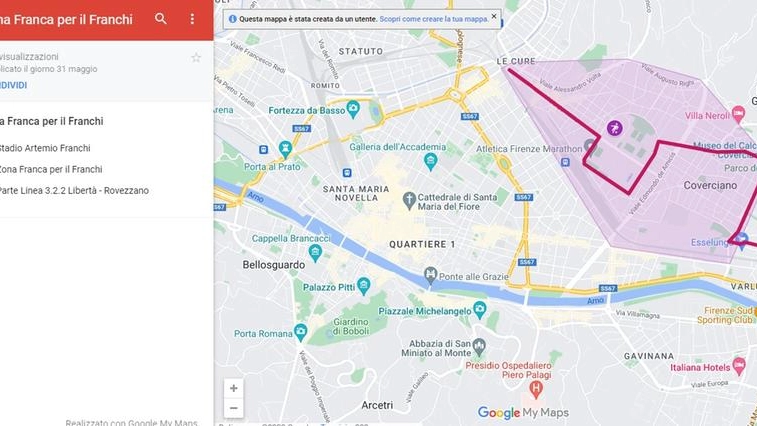The image size is (757, 426).
Task: Zoom in with the plus button
Action: (x=234, y=388)
